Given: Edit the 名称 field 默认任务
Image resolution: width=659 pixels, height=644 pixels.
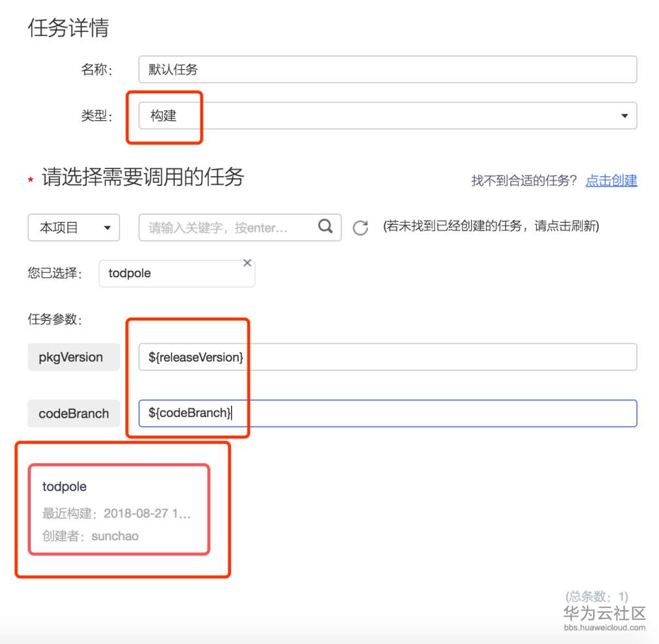Looking at the screenshot, I should pyautogui.click(x=388, y=69).
